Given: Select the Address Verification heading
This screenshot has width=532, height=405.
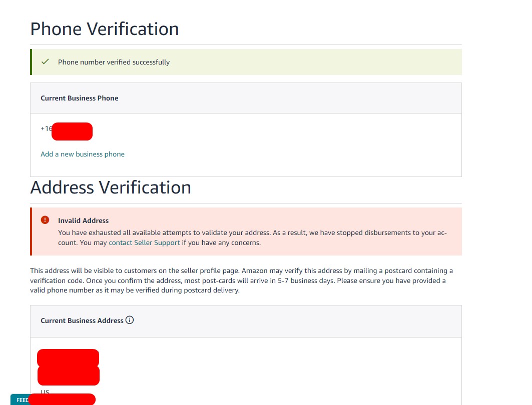Looking at the screenshot, I should 111,187.
